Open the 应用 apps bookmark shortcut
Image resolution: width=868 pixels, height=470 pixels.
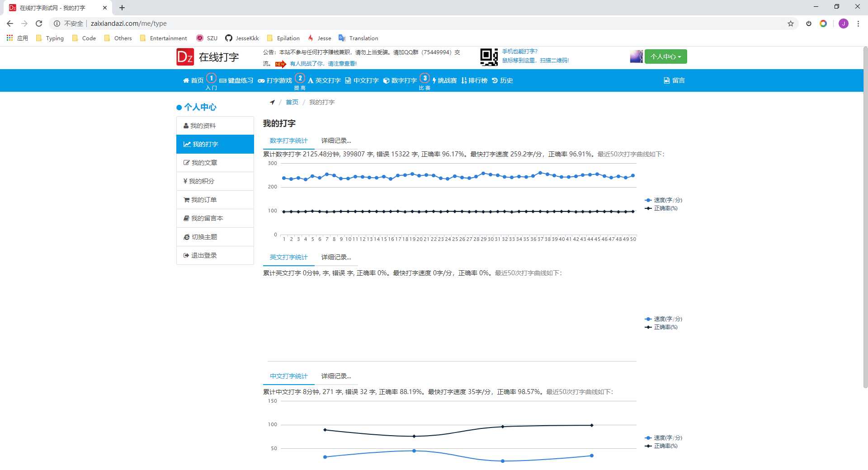17,38
